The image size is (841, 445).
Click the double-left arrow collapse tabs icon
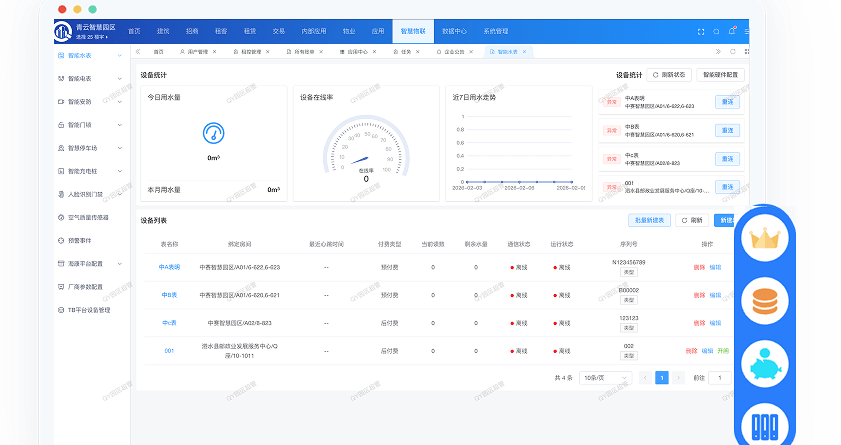(138, 51)
